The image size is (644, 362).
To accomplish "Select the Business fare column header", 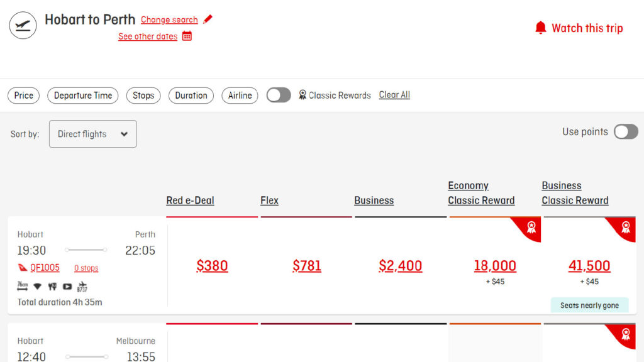I will 374,200.
